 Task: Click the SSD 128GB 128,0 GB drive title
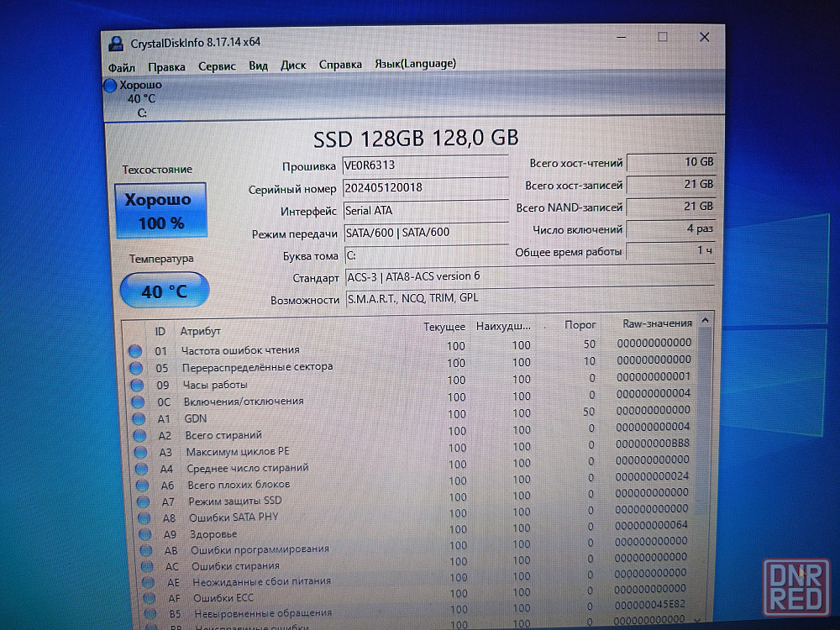(416, 139)
